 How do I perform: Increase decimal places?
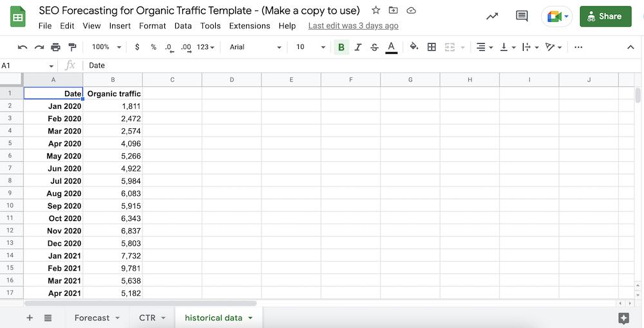click(x=186, y=47)
